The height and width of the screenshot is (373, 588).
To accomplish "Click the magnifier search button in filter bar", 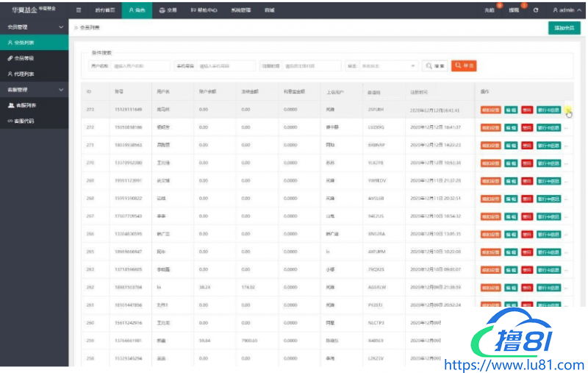I will pos(435,66).
